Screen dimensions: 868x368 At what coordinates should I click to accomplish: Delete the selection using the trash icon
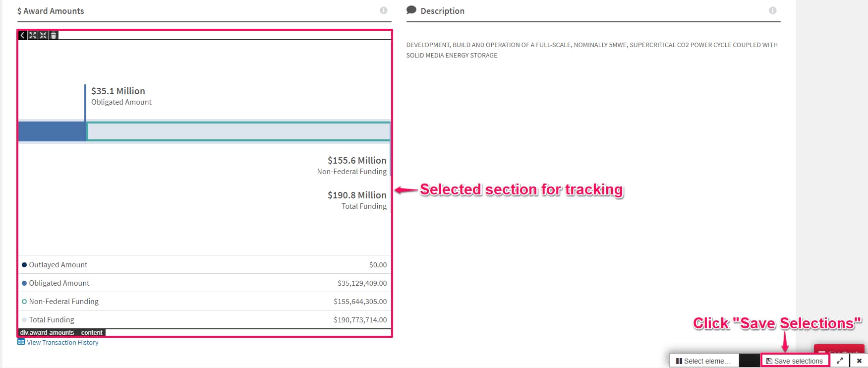pos(53,35)
